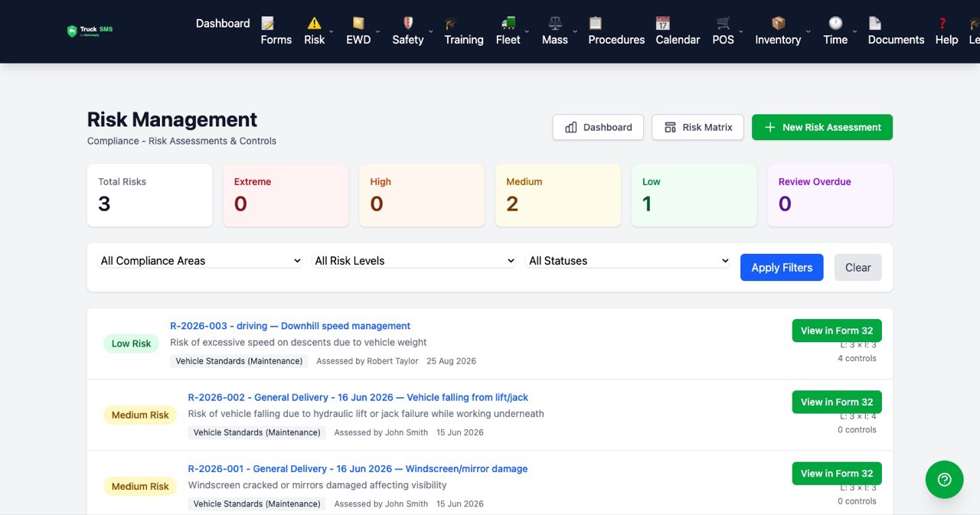
Task: Open the Forms notepad icon
Action: coord(267,24)
